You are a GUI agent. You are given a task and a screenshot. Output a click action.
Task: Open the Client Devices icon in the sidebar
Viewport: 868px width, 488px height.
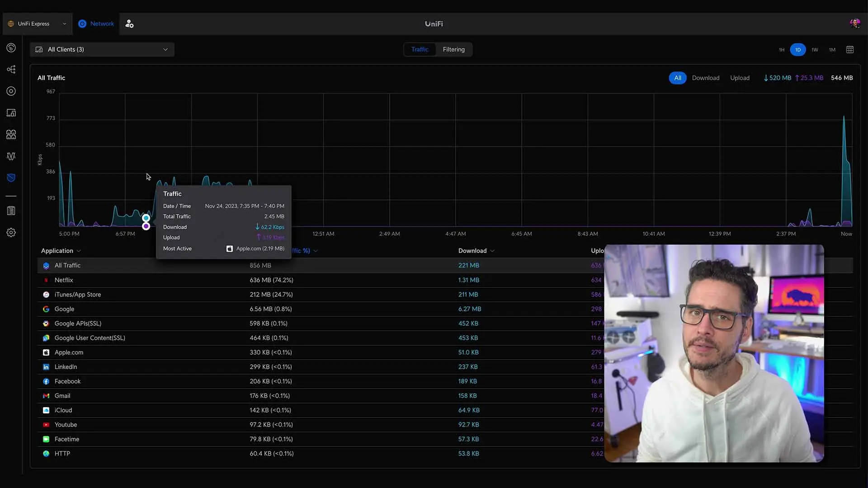[x=11, y=113]
